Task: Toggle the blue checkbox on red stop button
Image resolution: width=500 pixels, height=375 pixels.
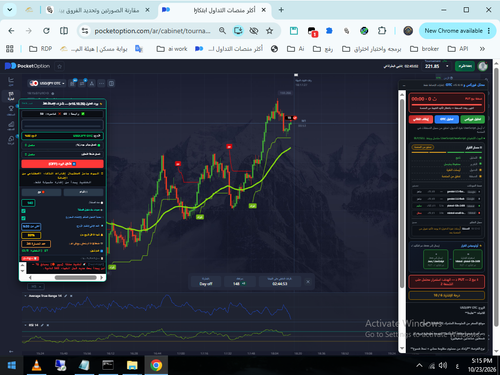Action: [x=74, y=164]
